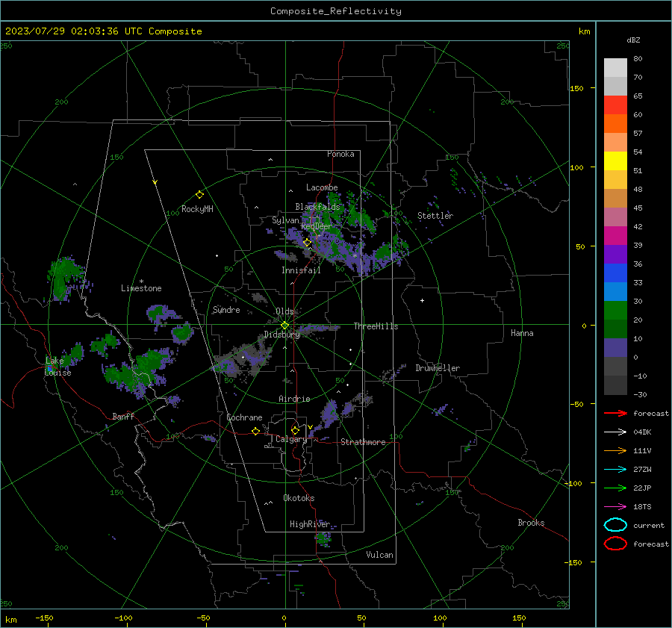The width and height of the screenshot is (672, 628).
Task: Select the purple 36-39 dBZ swatch
Action: 615,254
